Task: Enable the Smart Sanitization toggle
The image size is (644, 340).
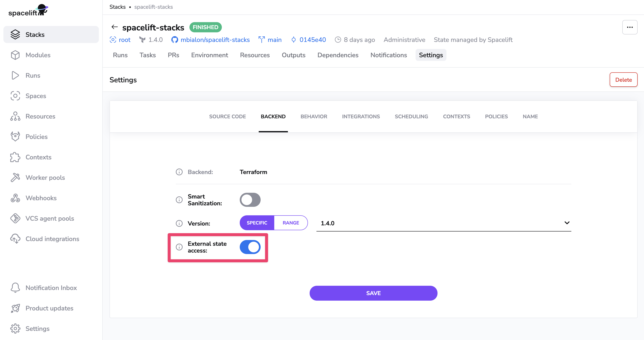Action: point(250,200)
